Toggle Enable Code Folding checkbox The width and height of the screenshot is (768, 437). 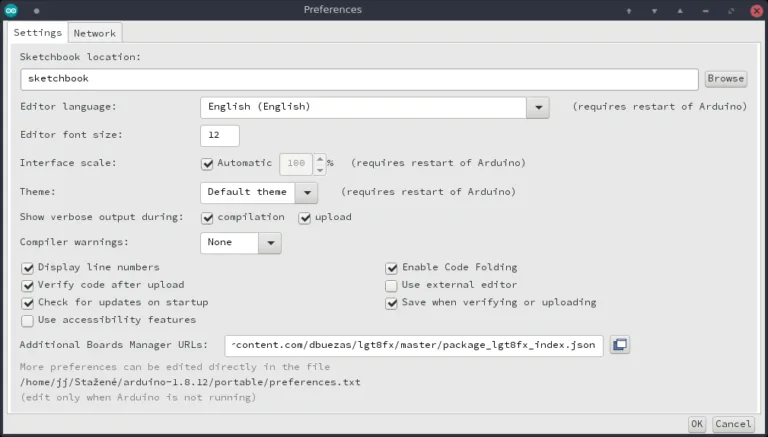click(391, 268)
